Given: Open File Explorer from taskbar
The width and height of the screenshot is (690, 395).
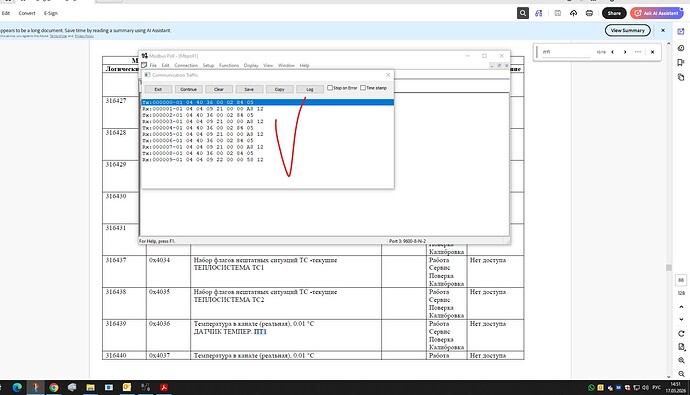Looking at the screenshot, I should pyautogui.click(x=90, y=387).
